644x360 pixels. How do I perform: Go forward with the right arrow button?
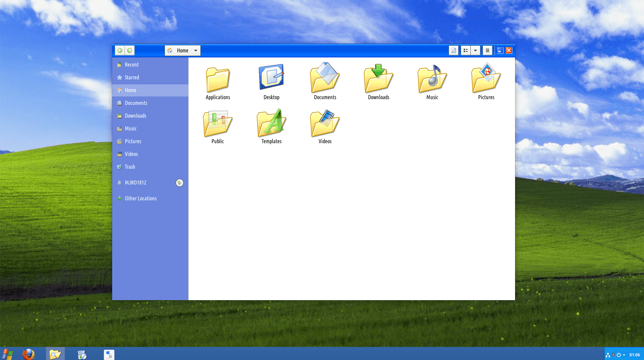coord(130,50)
